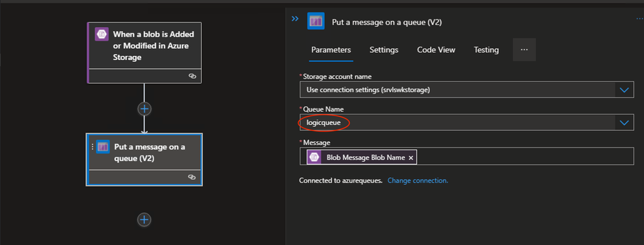Click the logicqueue value in Queue Name
644x245 pixels.
click(x=324, y=122)
